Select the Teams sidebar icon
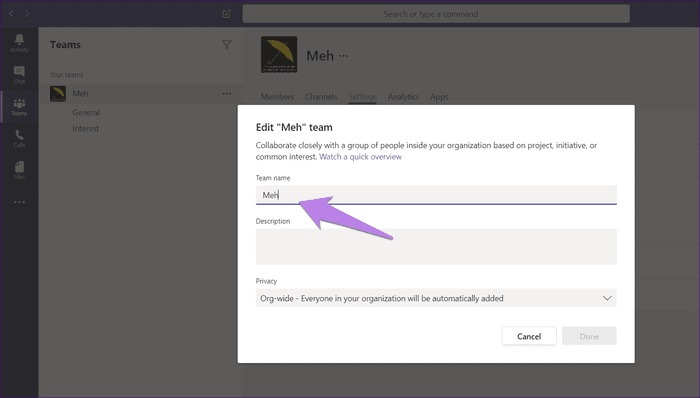Image resolution: width=700 pixels, height=398 pixels. click(19, 107)
